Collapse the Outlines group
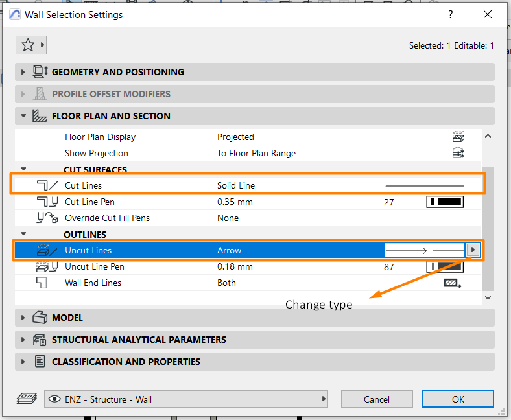Image resolution: width=511 pixels, height=420 pixels. coord(23,234)
